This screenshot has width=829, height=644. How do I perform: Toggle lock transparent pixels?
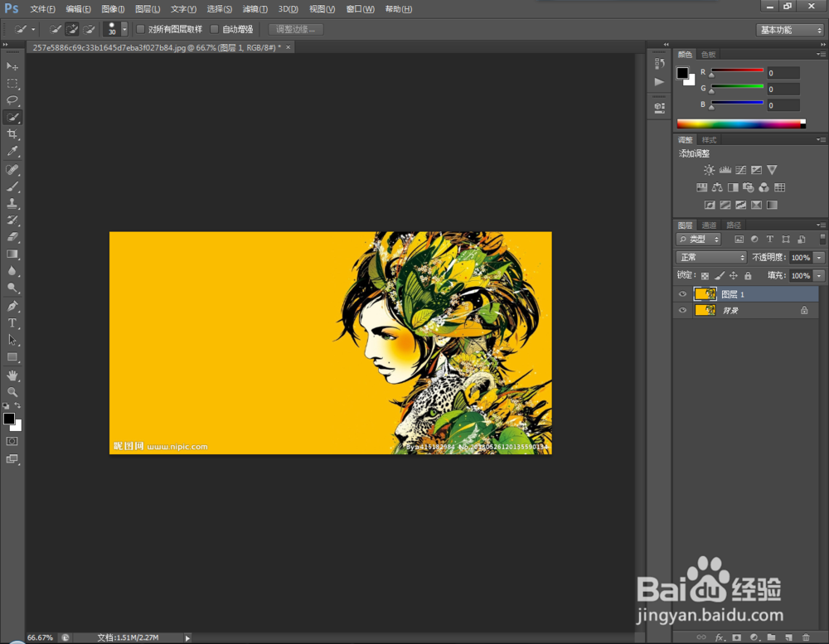pos(705,275)
